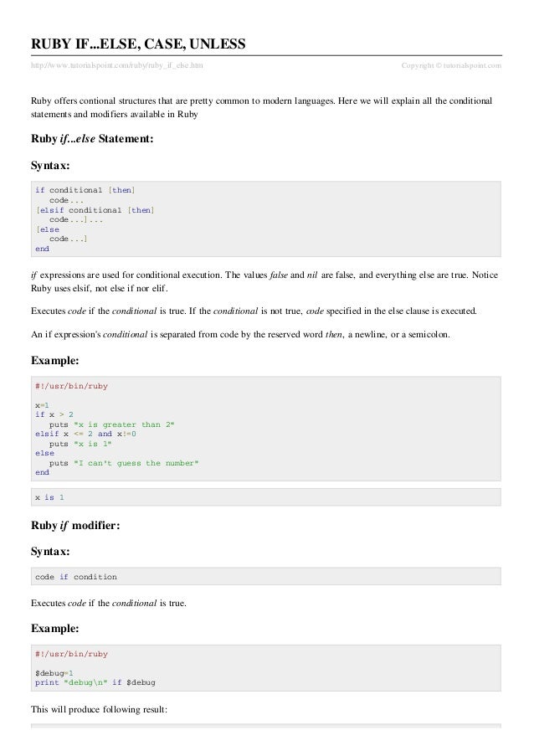Click the puts "I can't guess the number" line
The image size is (534, 756).
pos(124,463)
